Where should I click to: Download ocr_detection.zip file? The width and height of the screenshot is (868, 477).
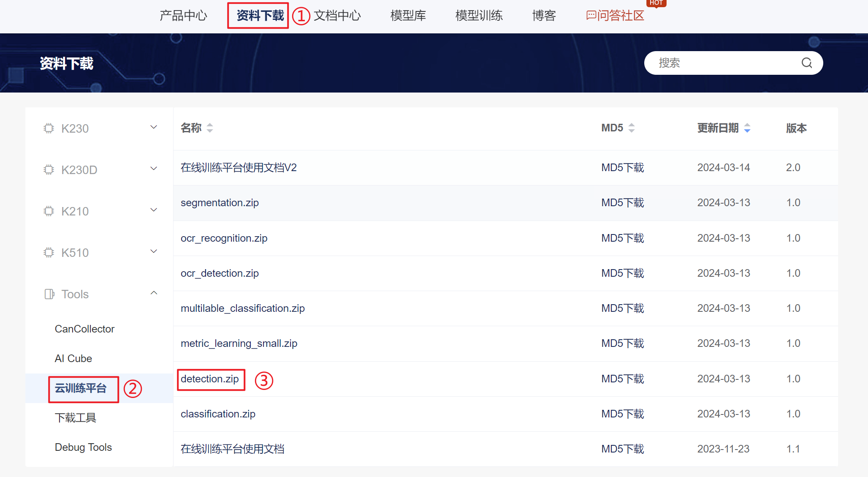[220, 273]
